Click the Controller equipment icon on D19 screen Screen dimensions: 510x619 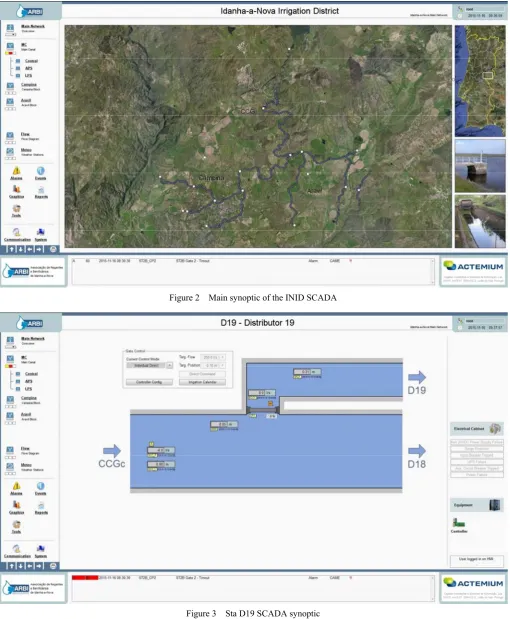pos(459,523)
